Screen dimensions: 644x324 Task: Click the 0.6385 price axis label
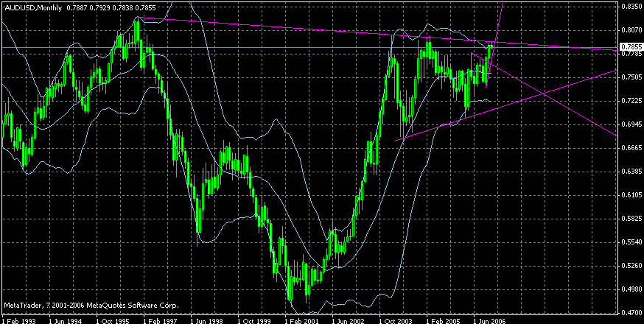(x=632, y=172)
